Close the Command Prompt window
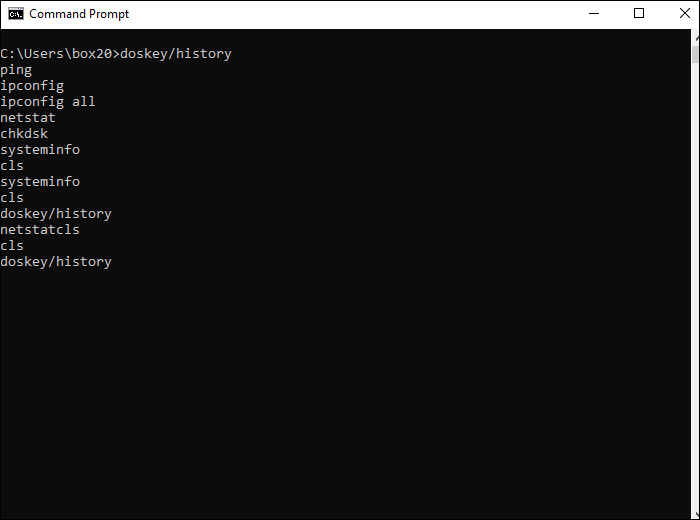 coord(684,14)
